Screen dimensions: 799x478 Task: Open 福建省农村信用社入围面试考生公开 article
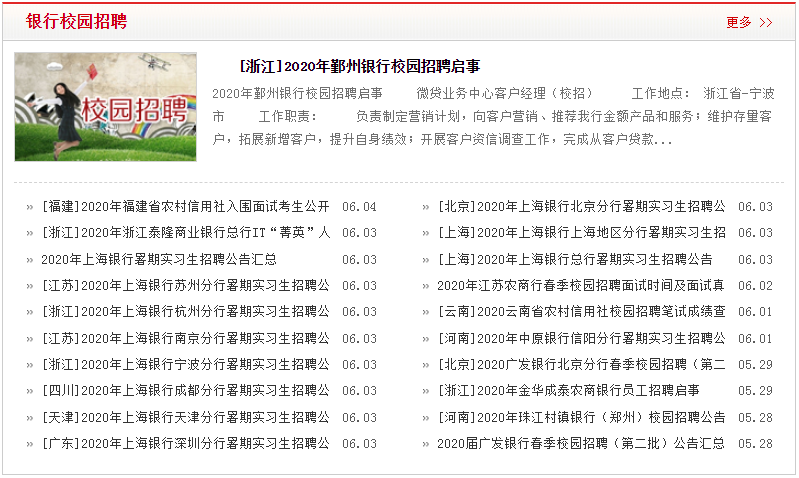pyautogui.click(x=185, y=207)
